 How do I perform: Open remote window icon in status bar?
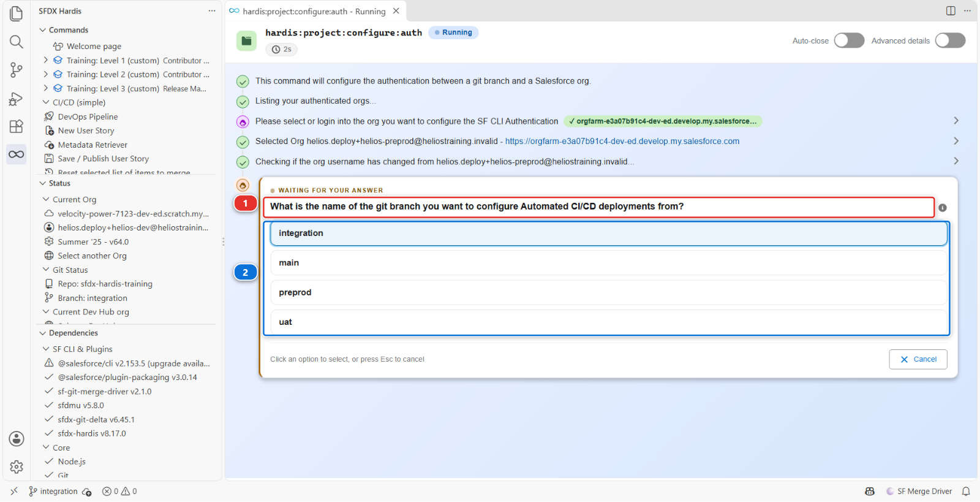click(x=14, y=492)
